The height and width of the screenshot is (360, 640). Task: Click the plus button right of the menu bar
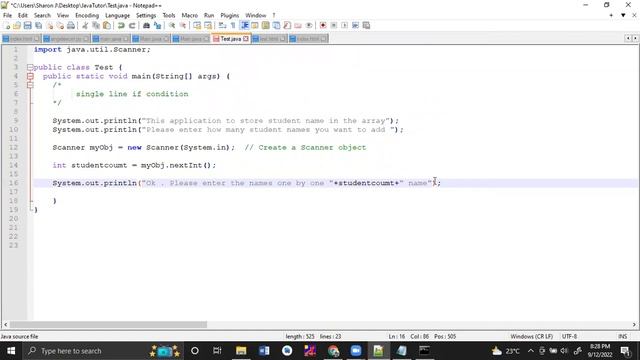[x=611, y=16]
